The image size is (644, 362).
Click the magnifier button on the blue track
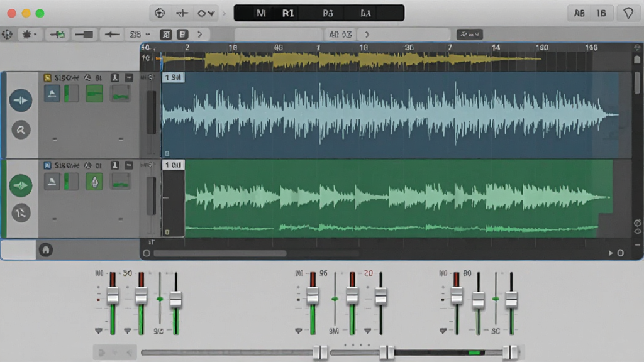(x=21, y=130)
